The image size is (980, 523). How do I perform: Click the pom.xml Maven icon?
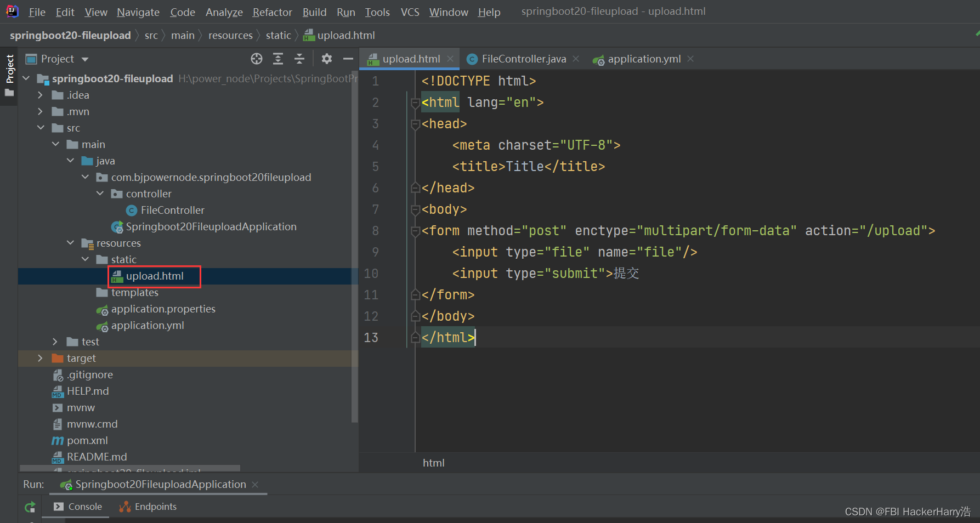[58, 441]
